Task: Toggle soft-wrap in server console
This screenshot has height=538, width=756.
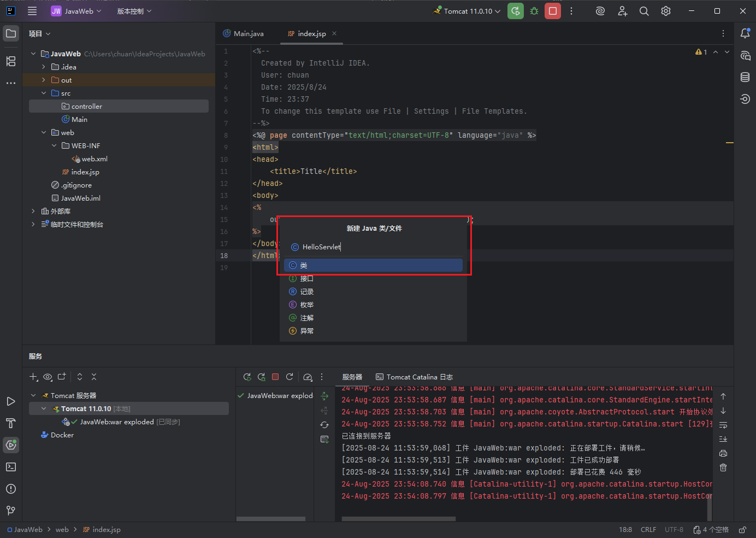Action: coord(723,425)
